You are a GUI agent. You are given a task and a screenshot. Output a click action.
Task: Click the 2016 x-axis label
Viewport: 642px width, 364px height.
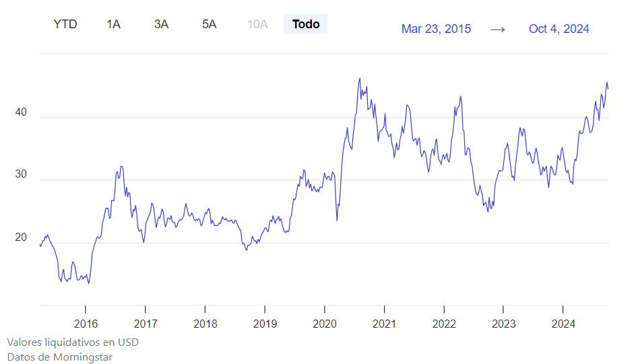point(86,324)
